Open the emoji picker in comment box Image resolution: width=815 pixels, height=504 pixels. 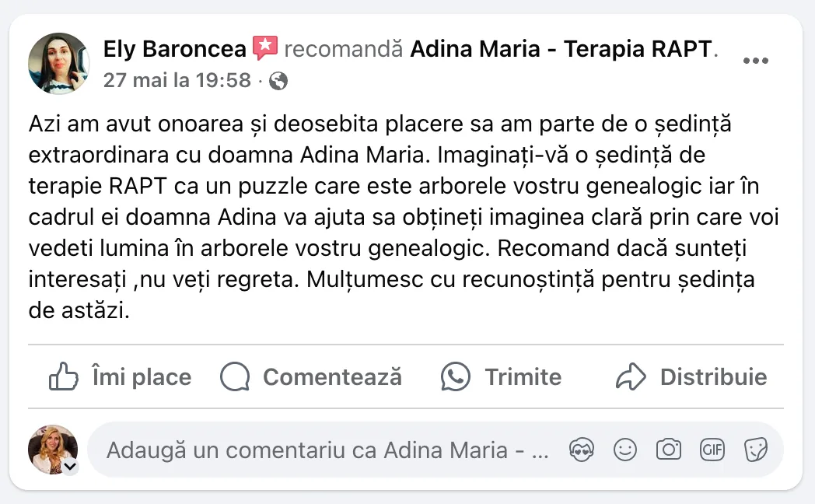pyautogui.click(x=625, y=450)
